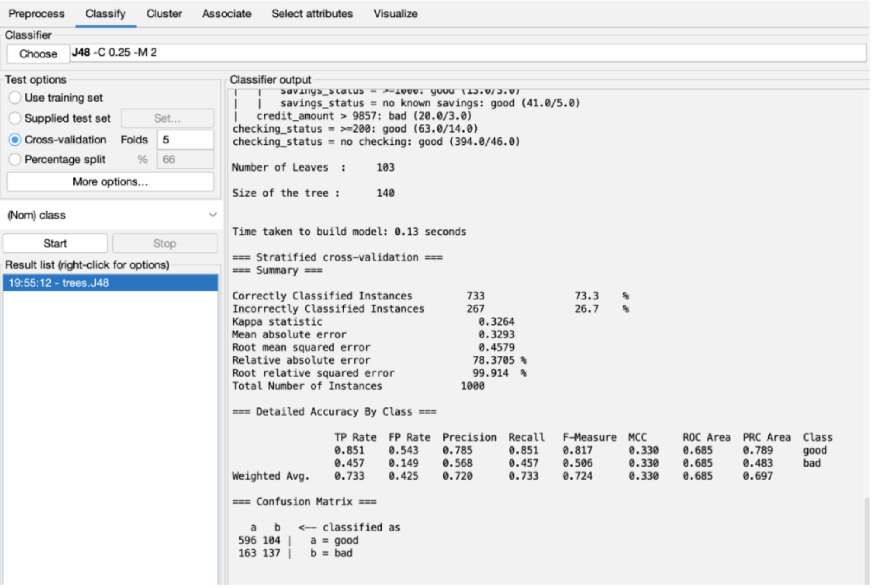
Task: Go to Select attributes tab
Action: click(312, 14)
